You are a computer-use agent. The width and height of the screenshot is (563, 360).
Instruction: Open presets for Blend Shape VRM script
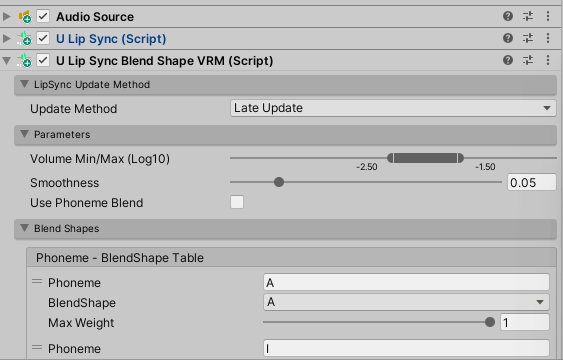[528, 60]
